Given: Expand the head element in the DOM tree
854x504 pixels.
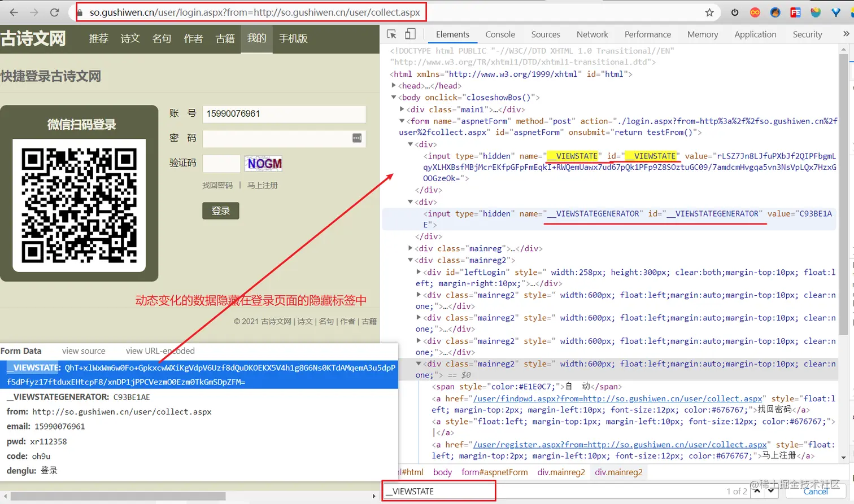Looking at the screenshot, I should pyautogui.click(x=394, y=86).
